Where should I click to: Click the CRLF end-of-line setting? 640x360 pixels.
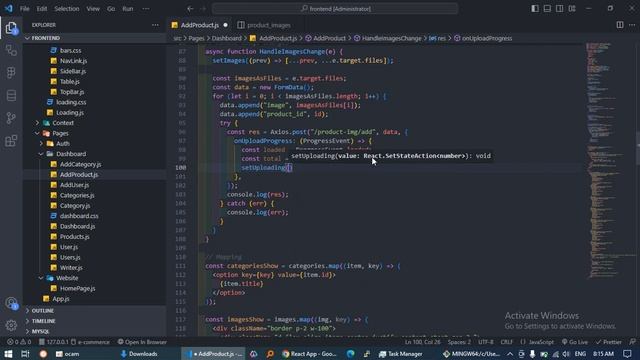tap(506, 342)
